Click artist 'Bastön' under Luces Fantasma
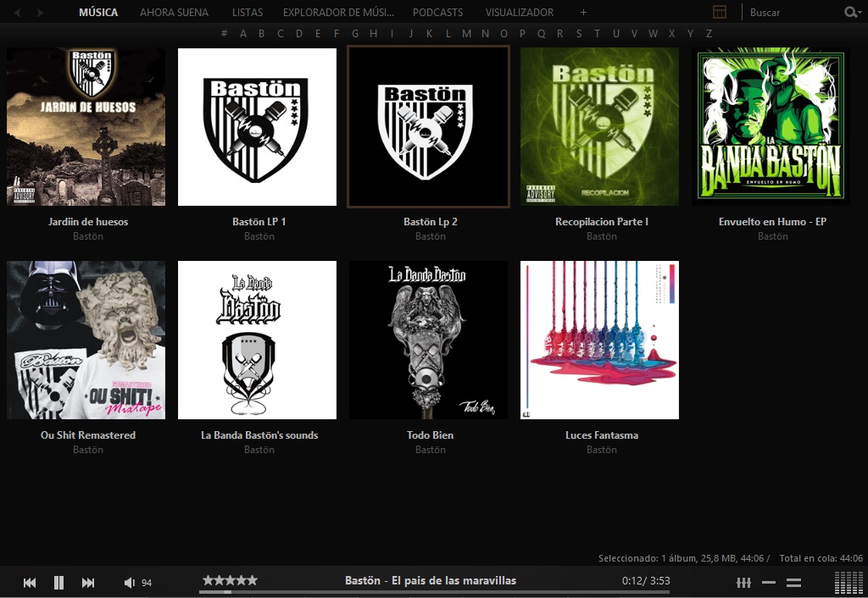The image size is (868, 598). click(x=602, y=450)
